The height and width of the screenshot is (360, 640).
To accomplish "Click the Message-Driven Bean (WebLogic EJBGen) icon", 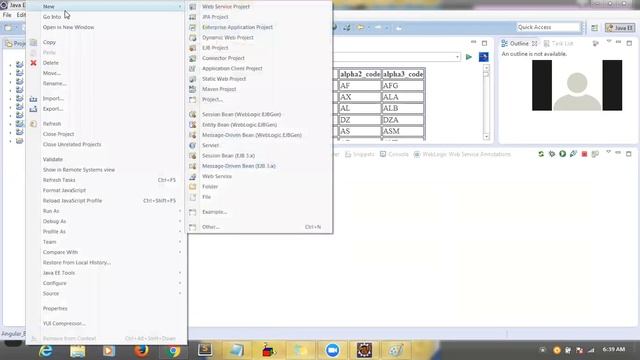I will click(x=193, y=135).
